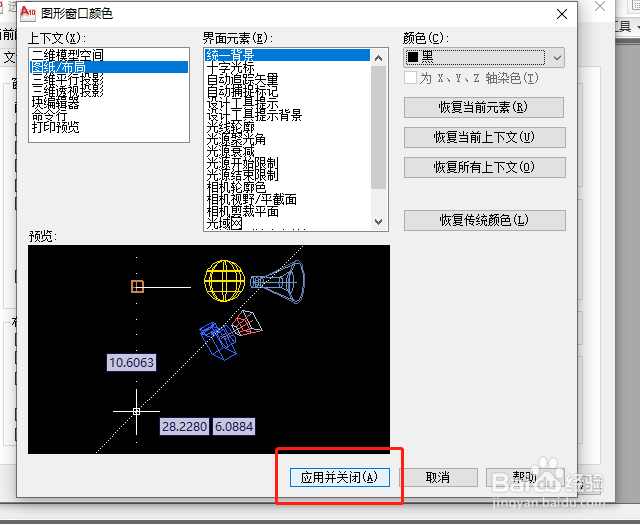
Task: Click the interface elements list scrollbar thumb
Action: (378, 128)
